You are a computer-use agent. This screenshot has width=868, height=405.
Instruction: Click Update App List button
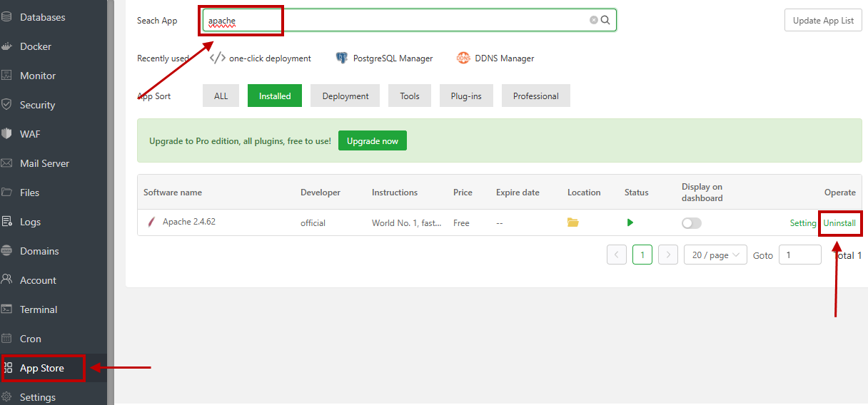tap(823, 20)
